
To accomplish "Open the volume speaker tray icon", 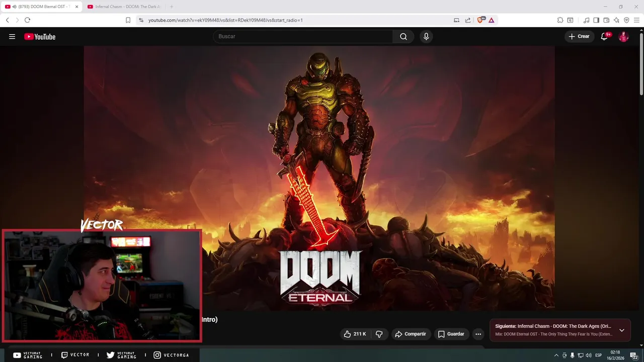I will (588, 355).
